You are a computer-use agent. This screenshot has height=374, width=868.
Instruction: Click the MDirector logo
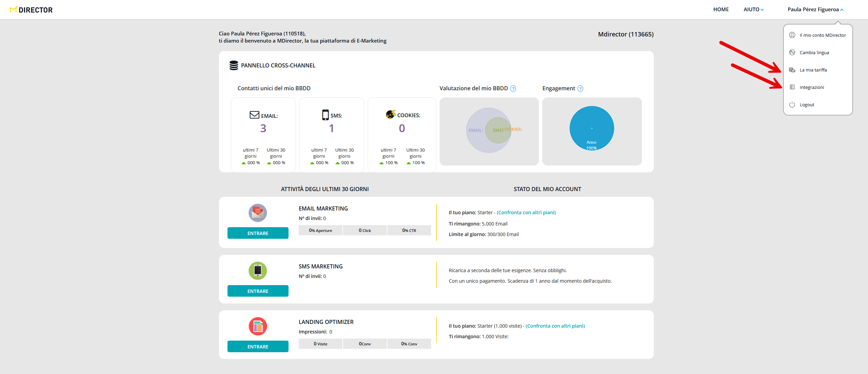tap(31, 10)
